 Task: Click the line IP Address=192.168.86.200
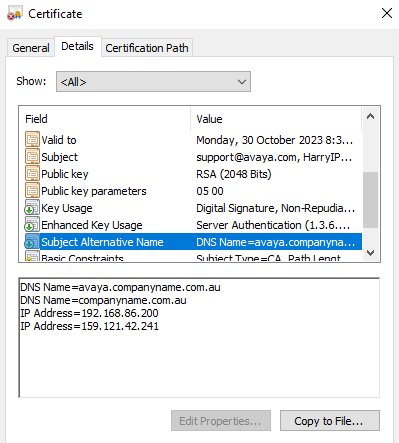[89, 313]
